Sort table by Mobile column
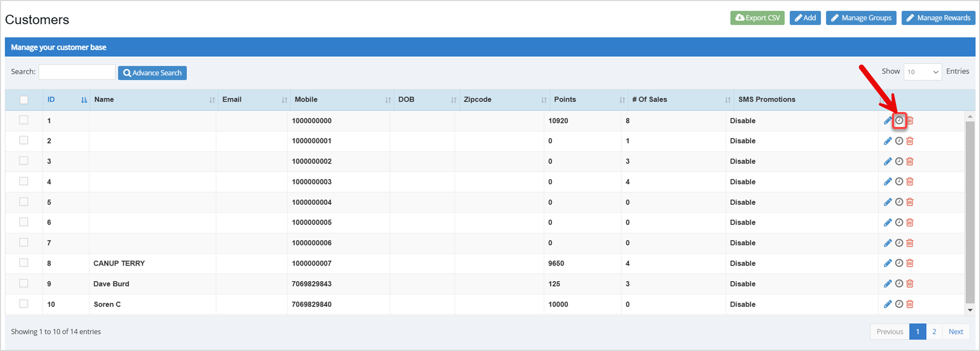 point(342,100)
